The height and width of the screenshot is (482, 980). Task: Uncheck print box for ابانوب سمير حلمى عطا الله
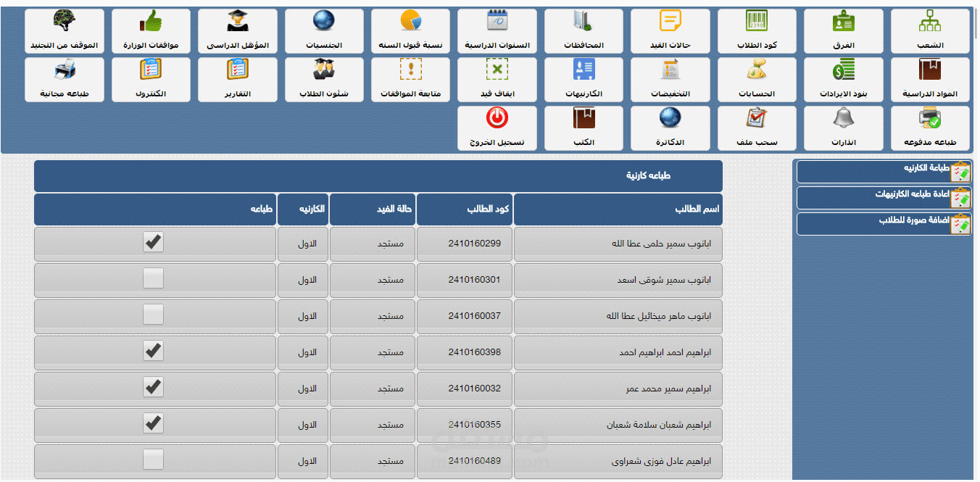pos(152,242)
